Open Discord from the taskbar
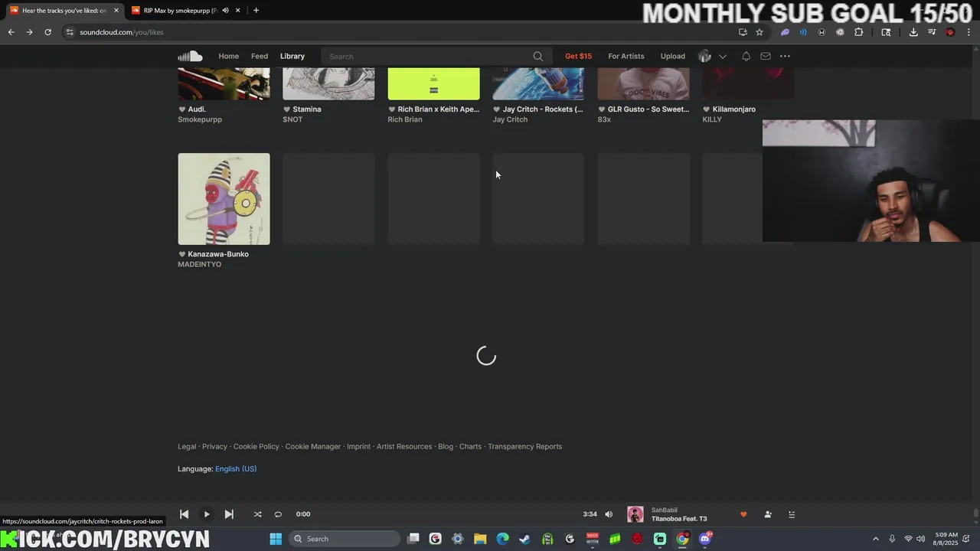980x551 pixels. [x=705, y=539]
